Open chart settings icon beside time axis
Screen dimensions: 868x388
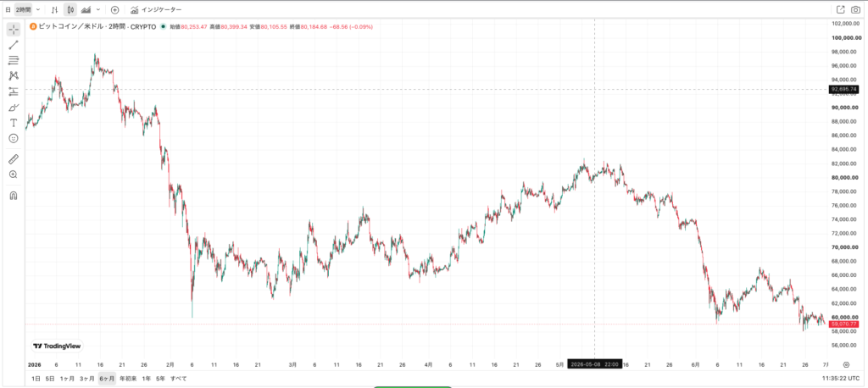pyautogui.click(x=846, y=365)
